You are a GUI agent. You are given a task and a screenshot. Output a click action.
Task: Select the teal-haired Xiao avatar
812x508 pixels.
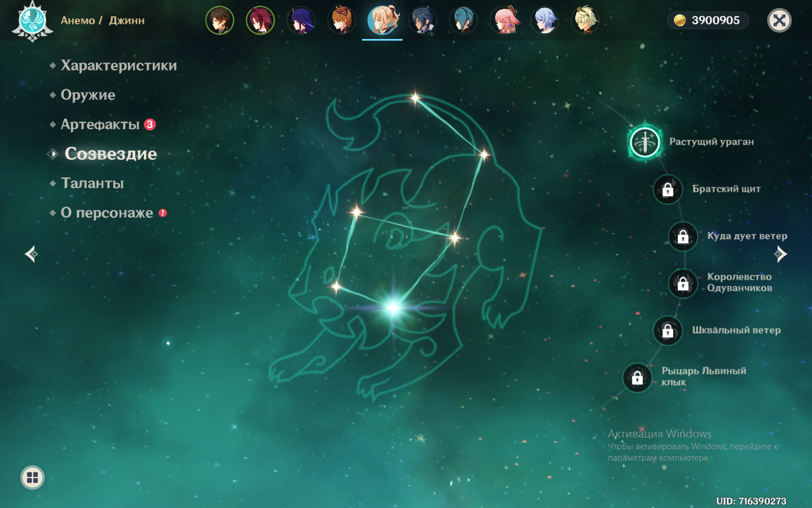464,21
